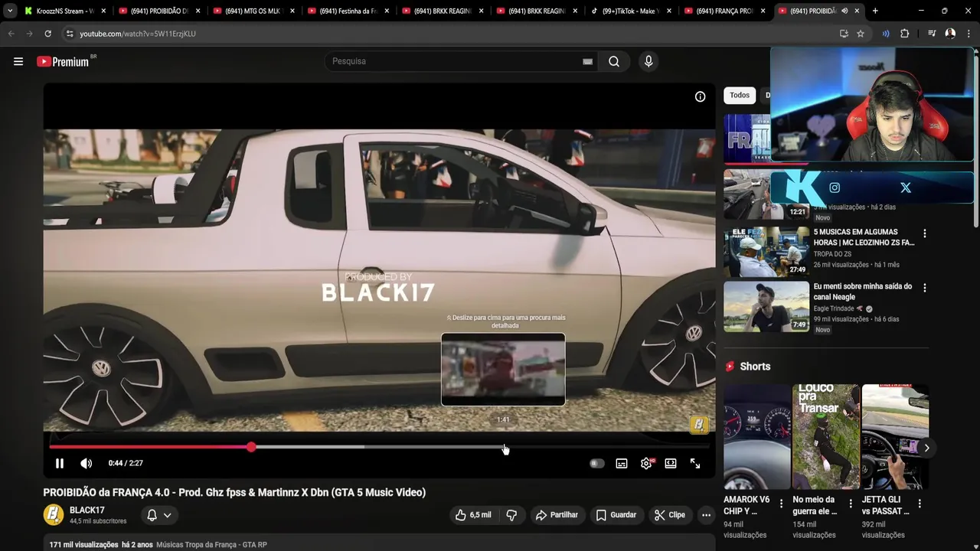The height and width of the screenshot is (551, 980).
Task: Open notification bell subscription dropdown
Action: point(158,515)
